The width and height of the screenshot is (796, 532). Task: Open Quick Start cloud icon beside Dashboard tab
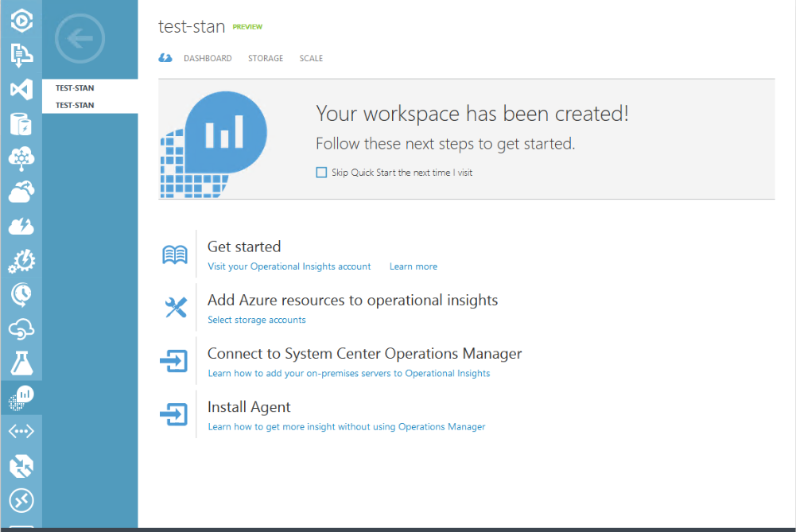[165, 58]
